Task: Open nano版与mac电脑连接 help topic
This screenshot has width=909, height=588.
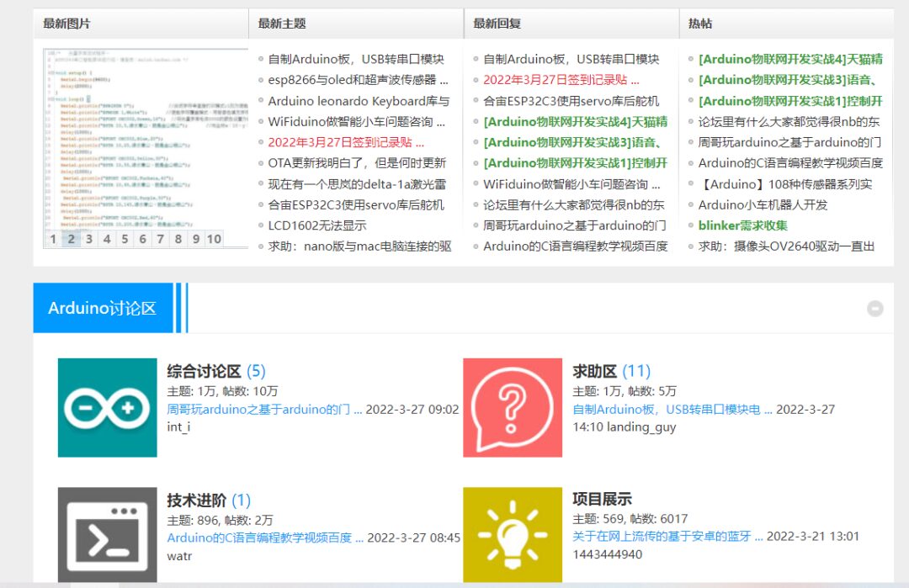Action: [x=359, y=246]
